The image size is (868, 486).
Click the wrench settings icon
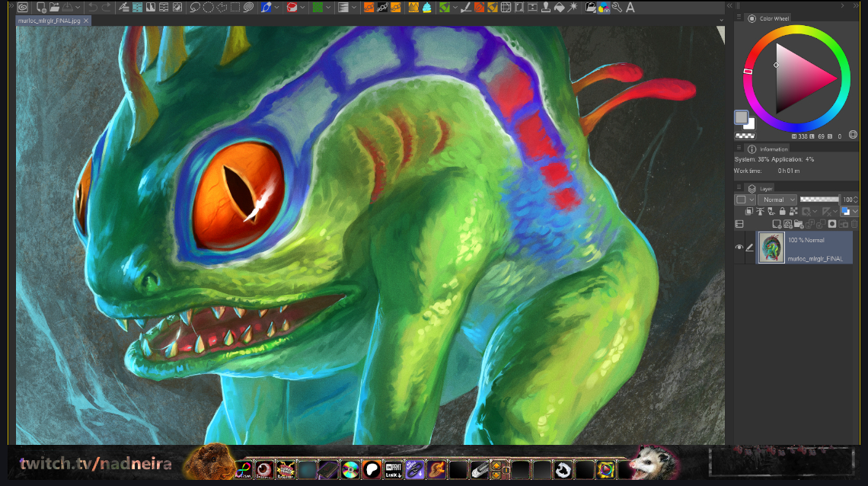click(617, 8)
